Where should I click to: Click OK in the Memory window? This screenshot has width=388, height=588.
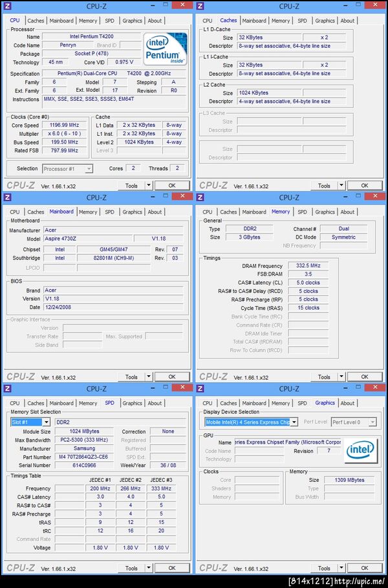(365, 377)
